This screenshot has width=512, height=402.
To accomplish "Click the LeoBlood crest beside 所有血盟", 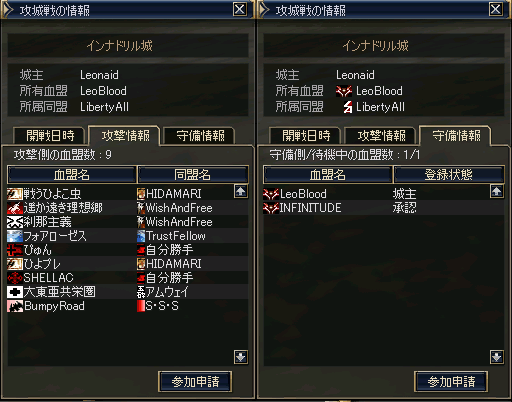I will pyautogui.click(x=344, y=91).
